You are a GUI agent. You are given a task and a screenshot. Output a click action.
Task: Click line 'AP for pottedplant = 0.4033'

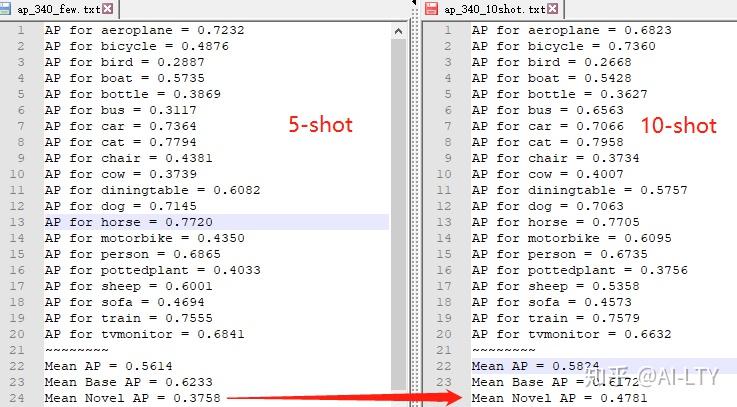coord(153,270)
